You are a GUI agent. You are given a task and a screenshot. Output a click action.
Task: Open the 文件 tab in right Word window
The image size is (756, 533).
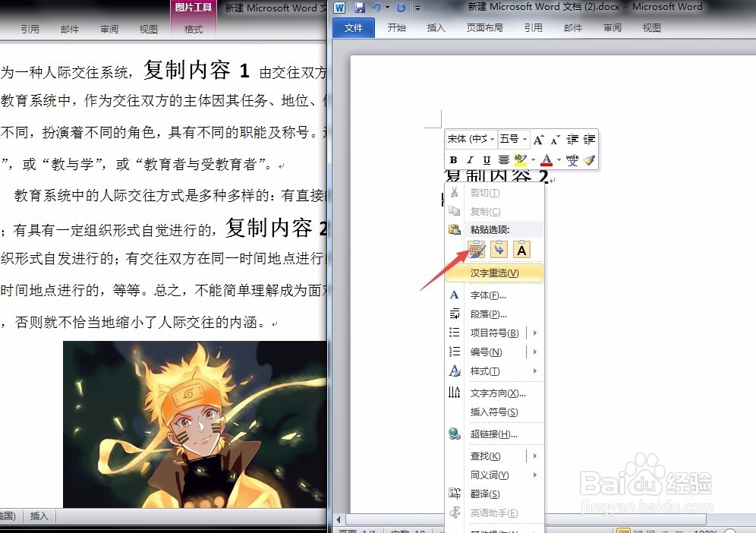point(354,28)
